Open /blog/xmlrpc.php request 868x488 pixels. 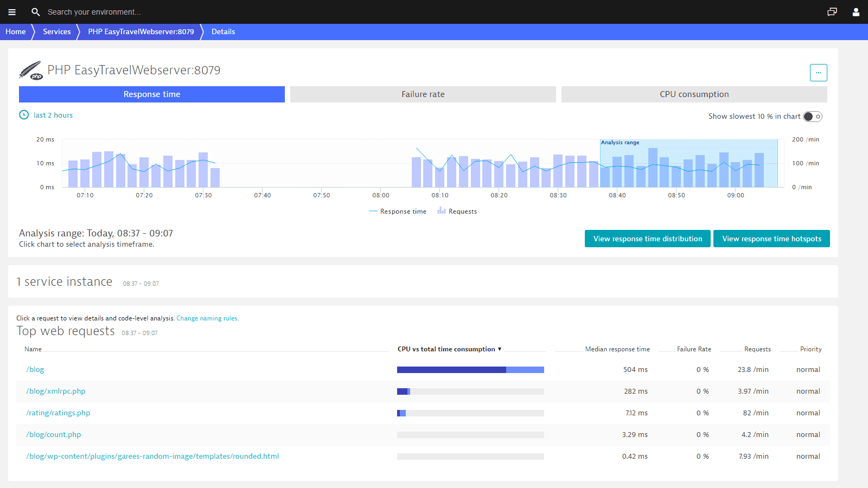(x=56, y=391)
